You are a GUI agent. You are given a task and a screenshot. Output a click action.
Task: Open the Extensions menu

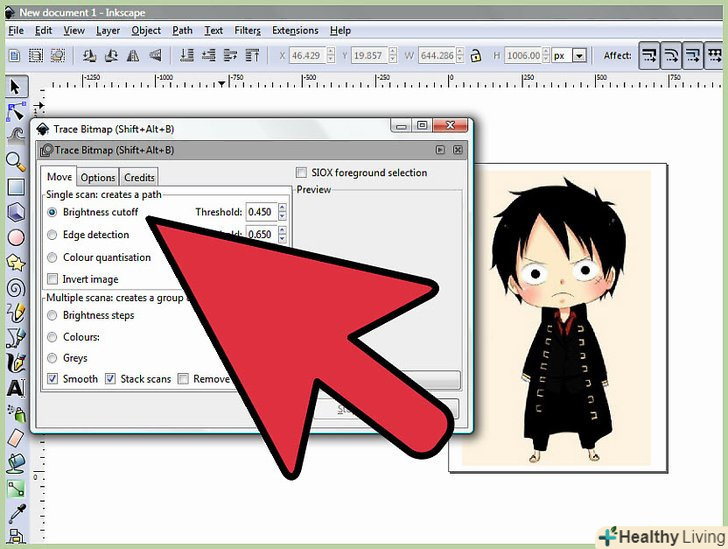tap(295, 31)
